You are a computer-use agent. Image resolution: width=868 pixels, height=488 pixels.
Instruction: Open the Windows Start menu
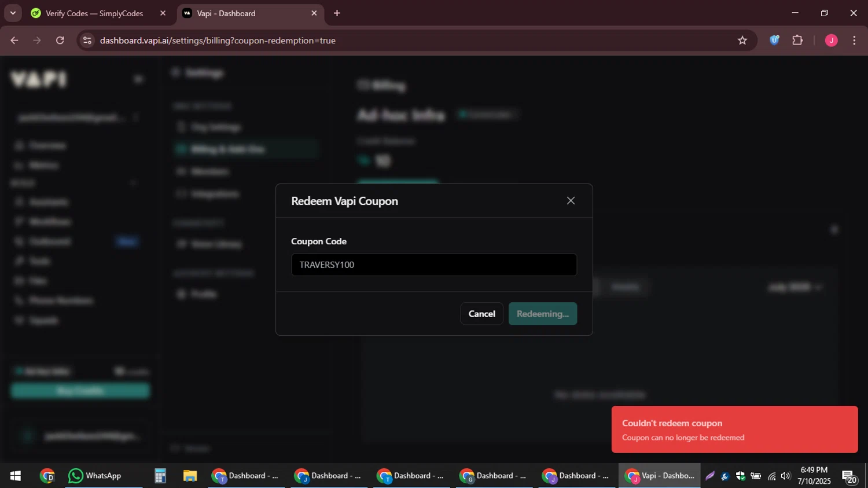coord(16,476)
